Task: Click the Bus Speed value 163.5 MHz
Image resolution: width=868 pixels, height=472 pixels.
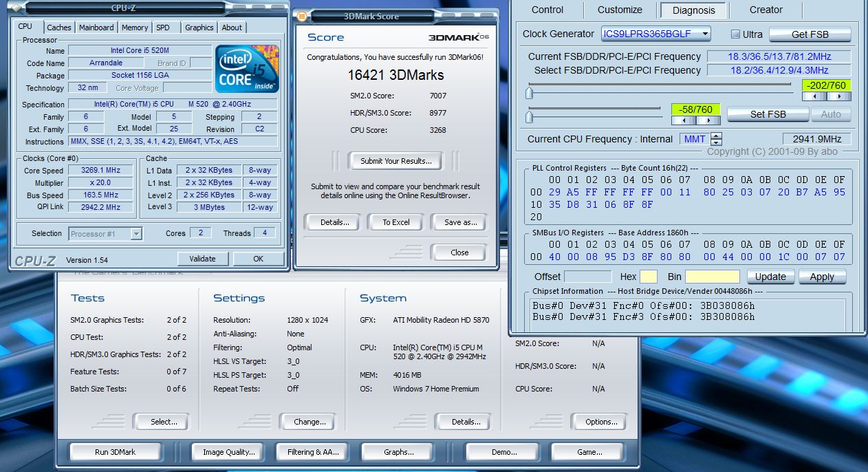Action: (x=101, y=195)
